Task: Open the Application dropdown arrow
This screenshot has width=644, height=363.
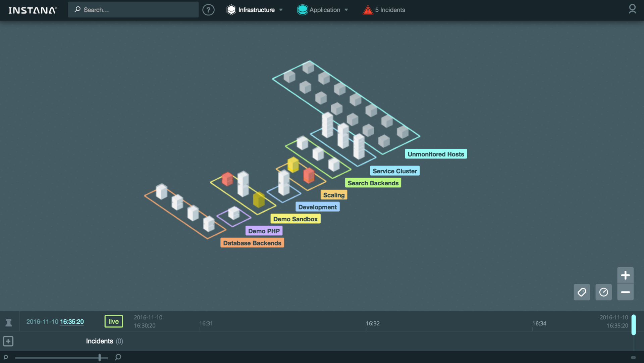Action: pos(346,10)
